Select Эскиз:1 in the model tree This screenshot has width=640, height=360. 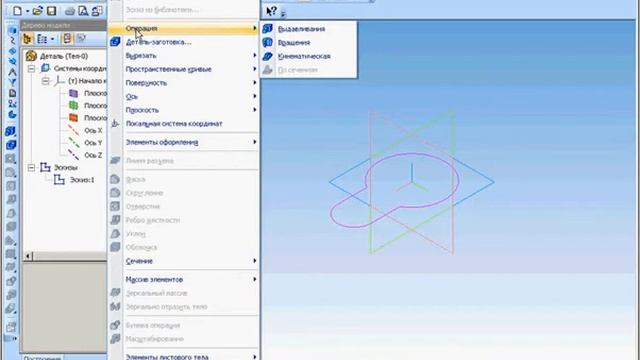[x=82, y=180]
